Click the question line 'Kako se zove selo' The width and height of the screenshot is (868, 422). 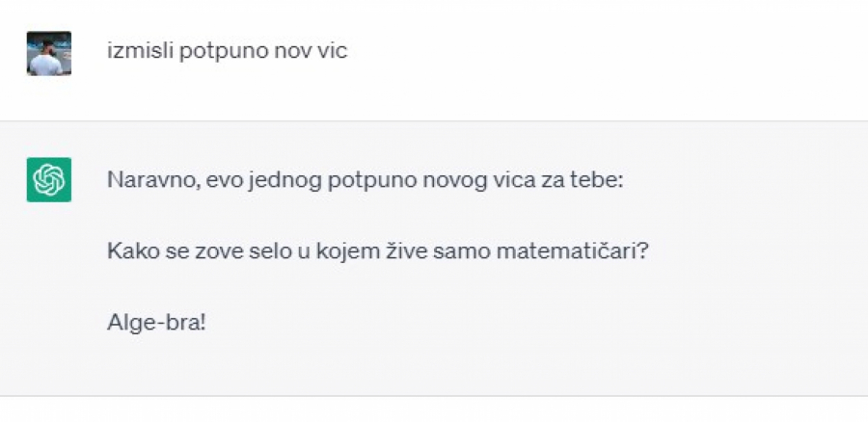(376, 251)
